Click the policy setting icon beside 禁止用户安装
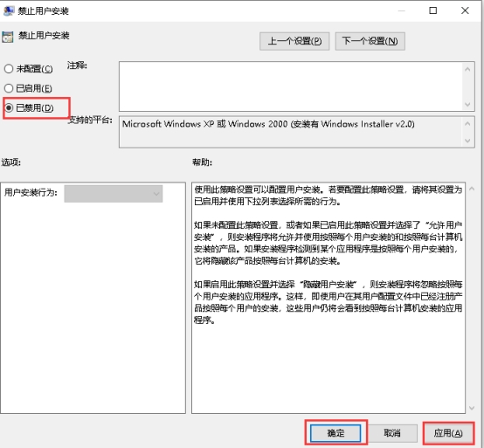 7,37
